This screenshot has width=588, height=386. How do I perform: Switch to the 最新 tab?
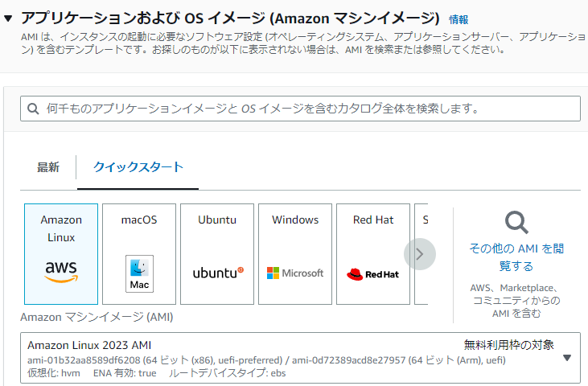48,167
